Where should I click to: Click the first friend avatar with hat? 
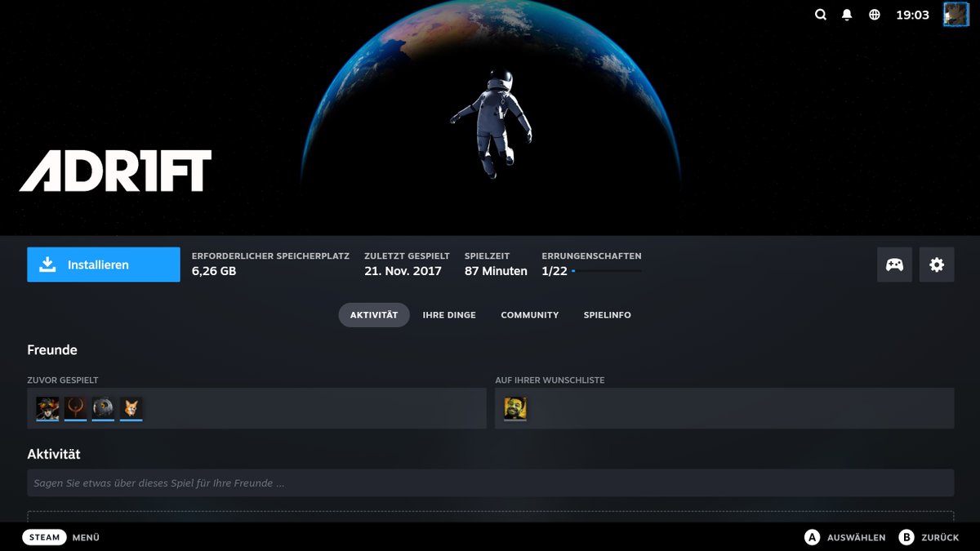(47, 409)
